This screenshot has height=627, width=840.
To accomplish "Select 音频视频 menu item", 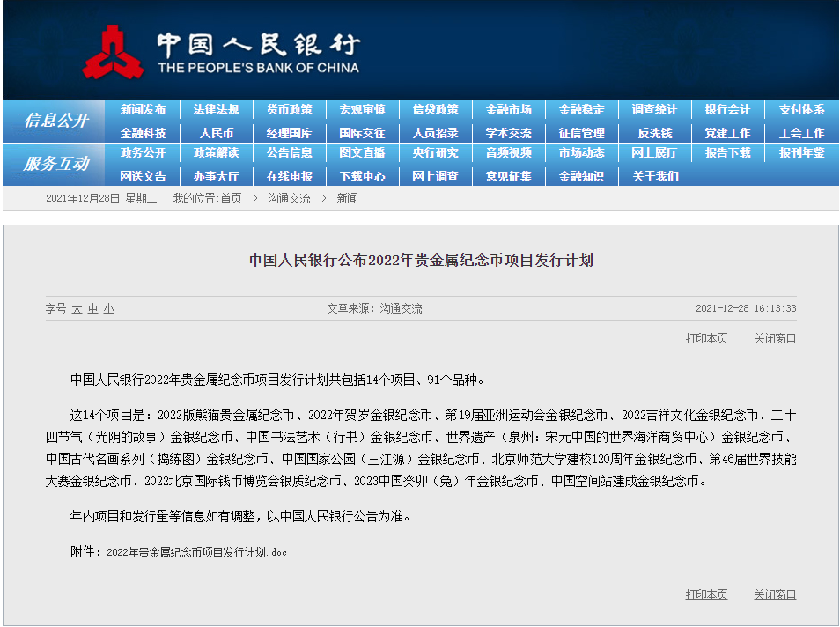I will tap(508, 152).
